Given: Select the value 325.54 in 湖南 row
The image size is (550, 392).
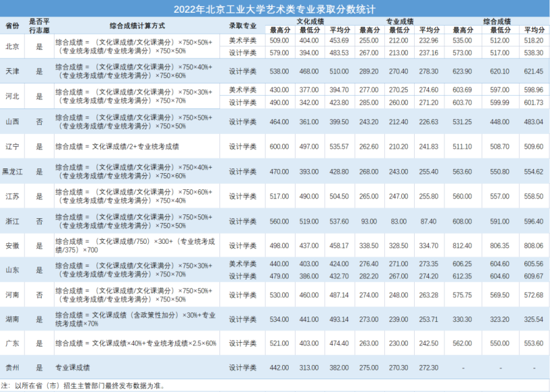Looking at the screenshot, I should 534,319.
